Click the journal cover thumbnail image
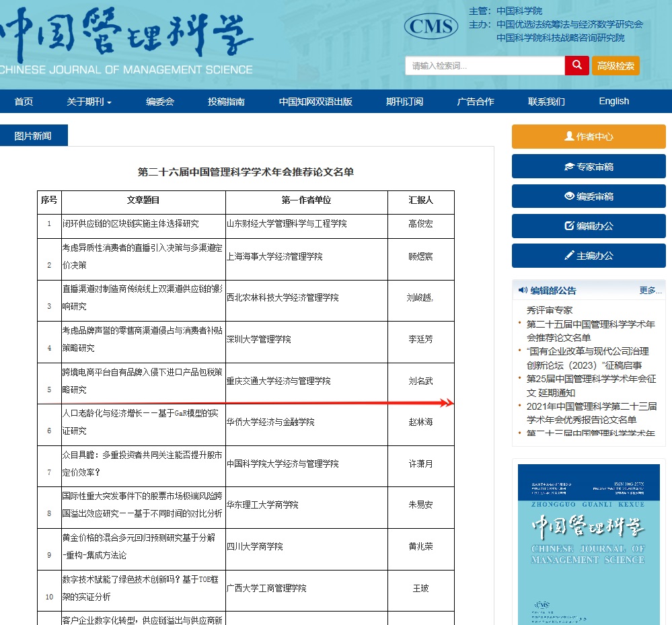 589,544
